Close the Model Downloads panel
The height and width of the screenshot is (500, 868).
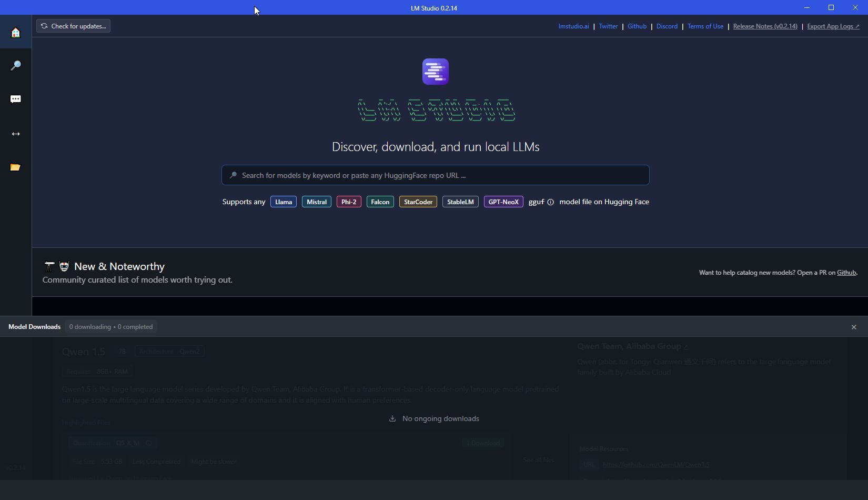853,327
